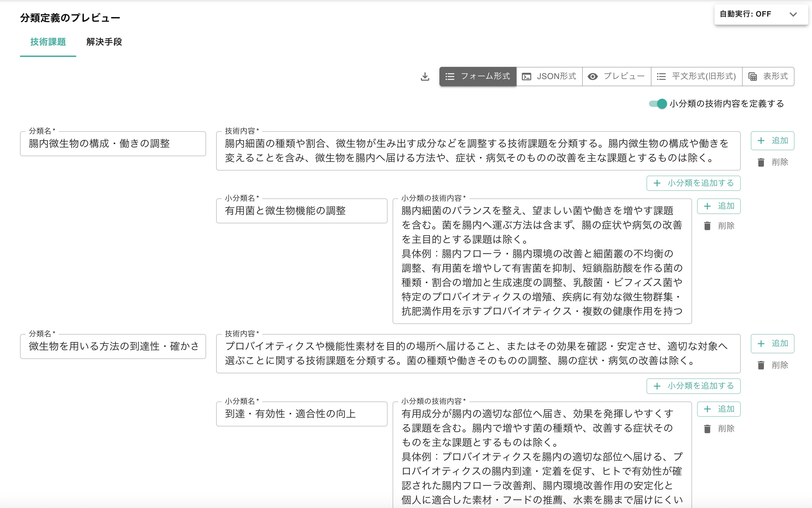This screenshot has height=508, width=812.
Task: Click the 分類定義のプレビュー heading
Action: click(70, 18)
